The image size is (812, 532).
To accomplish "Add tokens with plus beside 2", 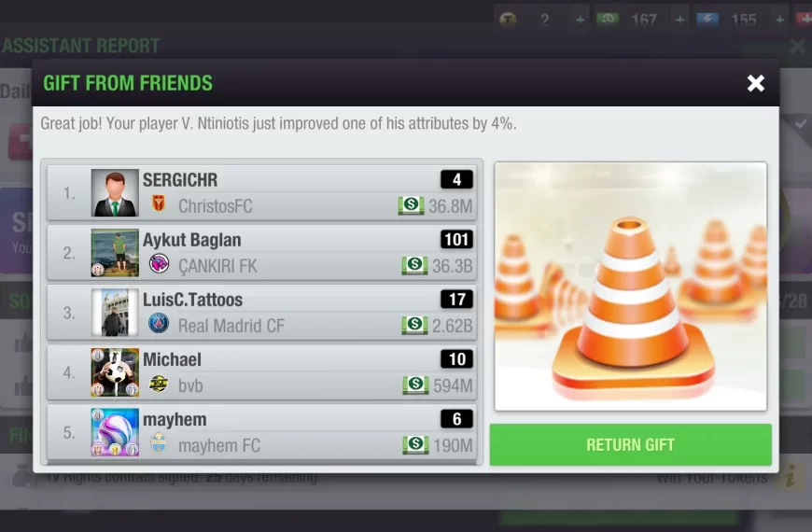I will (580, 20).
